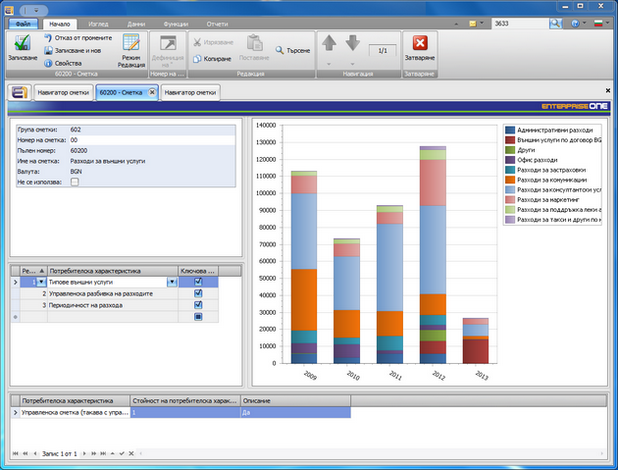
Task: Uncheck key checkbox for Типове външни услуги
Action: point(198,282)
